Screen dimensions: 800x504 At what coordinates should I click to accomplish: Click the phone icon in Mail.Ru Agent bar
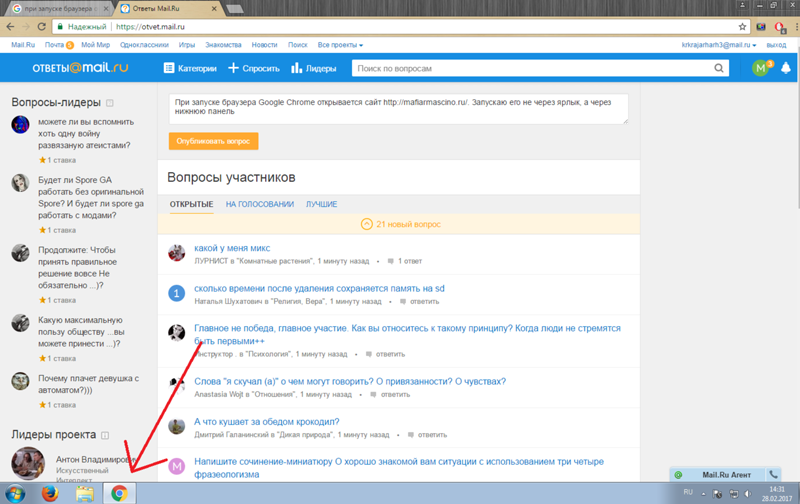(x=773, y=474)
